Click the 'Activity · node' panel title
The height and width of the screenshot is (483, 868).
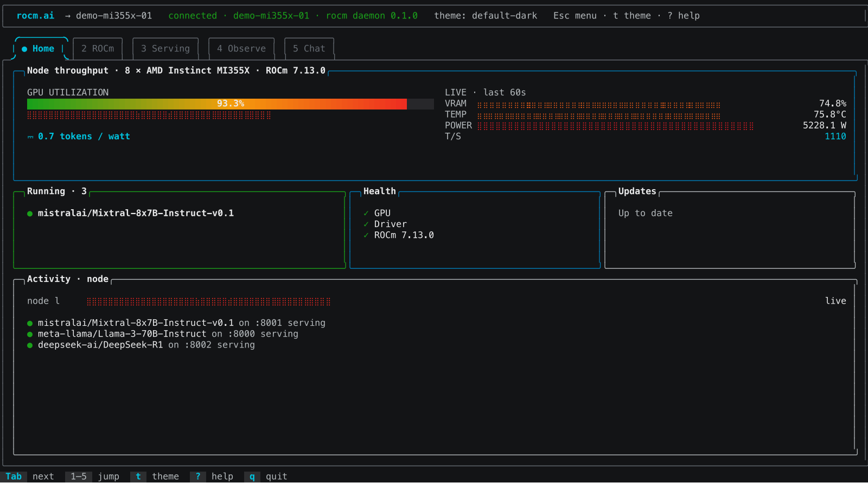coord(68,279)
